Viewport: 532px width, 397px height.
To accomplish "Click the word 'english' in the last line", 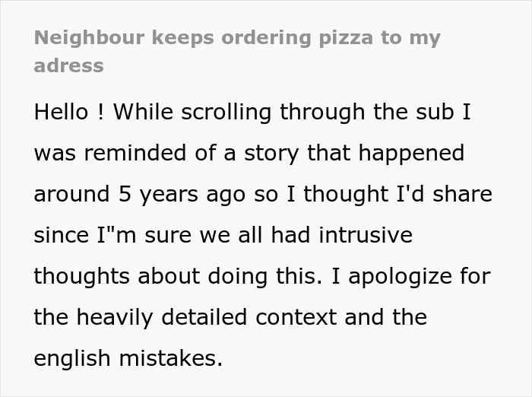I will click(x=71, y=358).
